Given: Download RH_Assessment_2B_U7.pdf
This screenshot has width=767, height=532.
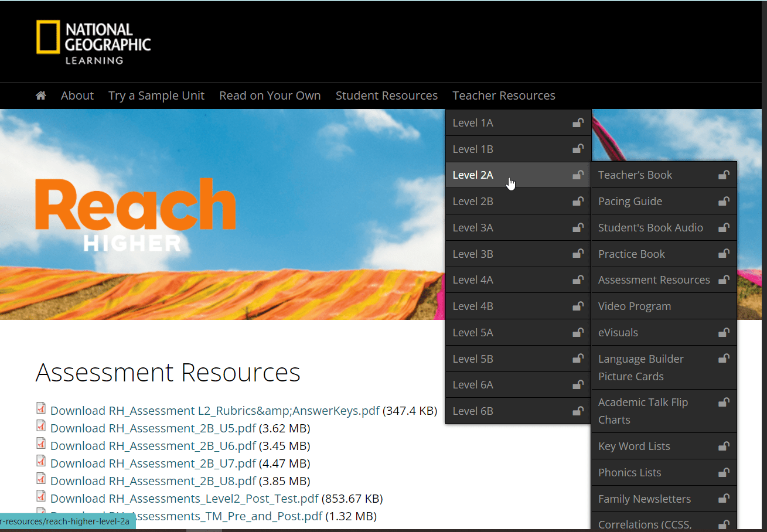Looking at the screenshot, I should pos(154,463).
